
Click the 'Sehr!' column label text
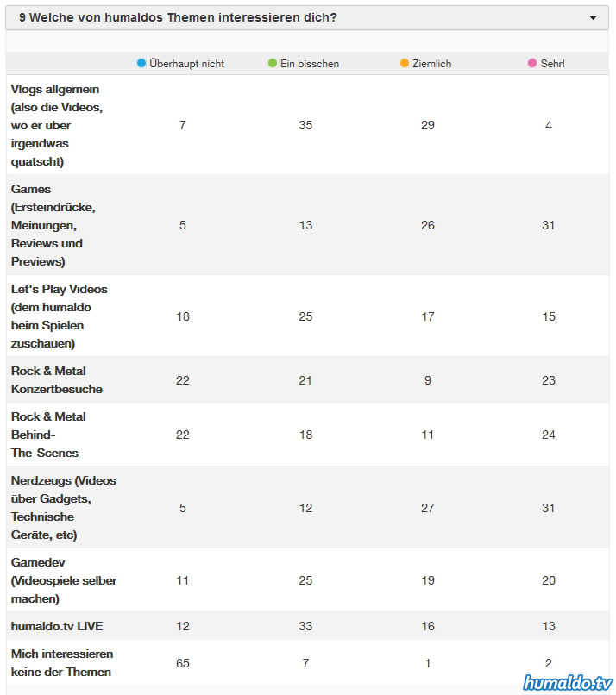point(553,64)
